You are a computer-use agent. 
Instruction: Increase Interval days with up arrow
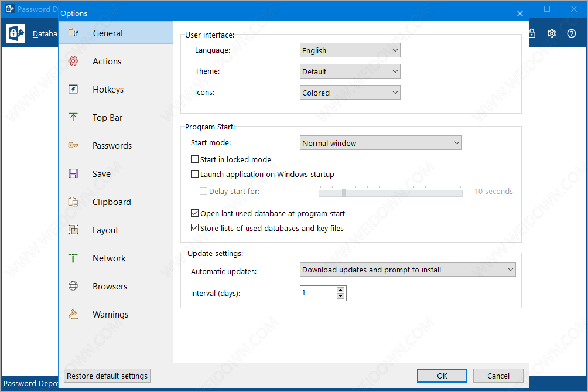point(340,290)
